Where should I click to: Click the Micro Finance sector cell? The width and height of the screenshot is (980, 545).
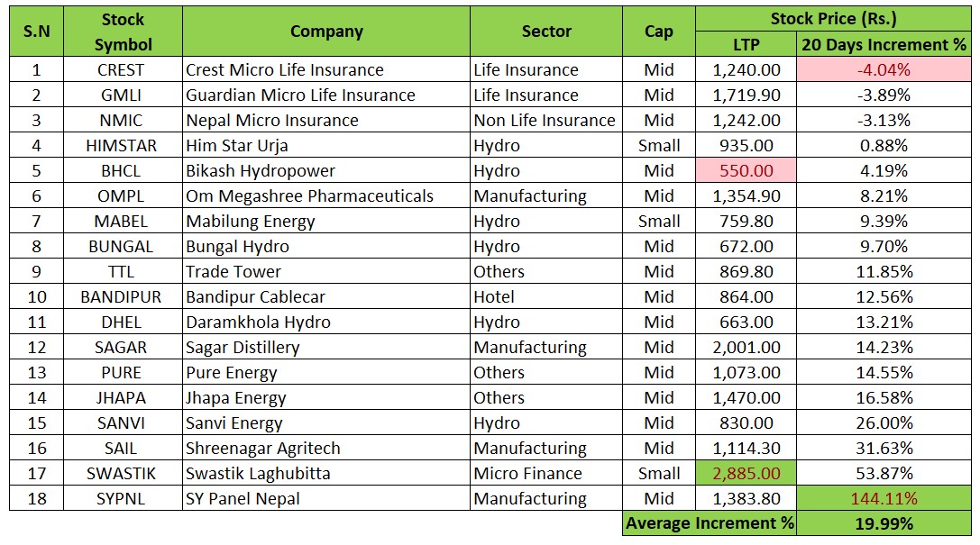coord(545,473)
